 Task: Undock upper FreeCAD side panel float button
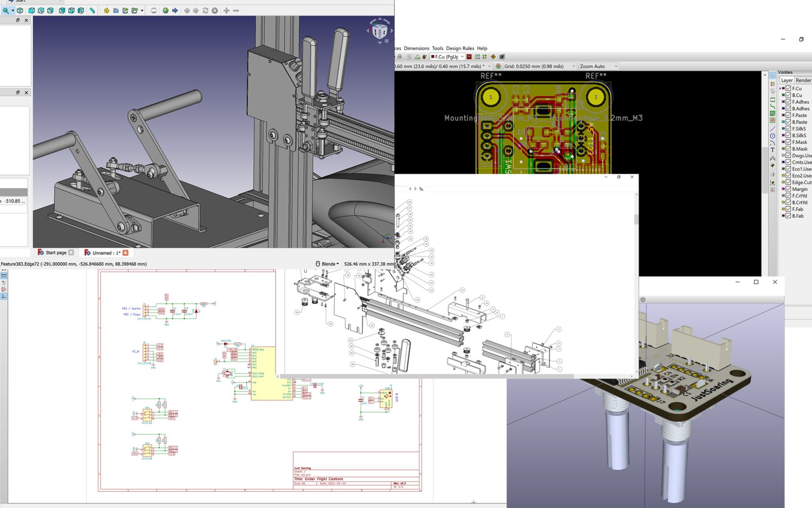pyautogui.click(x=18, y=20)
